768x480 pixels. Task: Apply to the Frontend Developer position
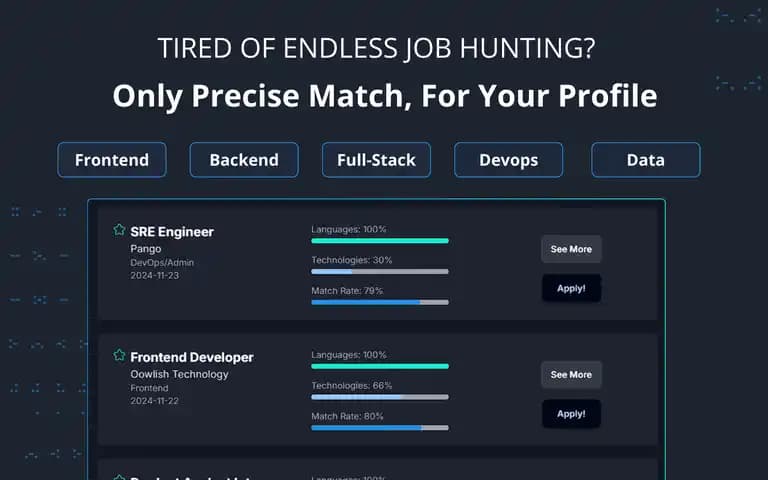point(571,414)
